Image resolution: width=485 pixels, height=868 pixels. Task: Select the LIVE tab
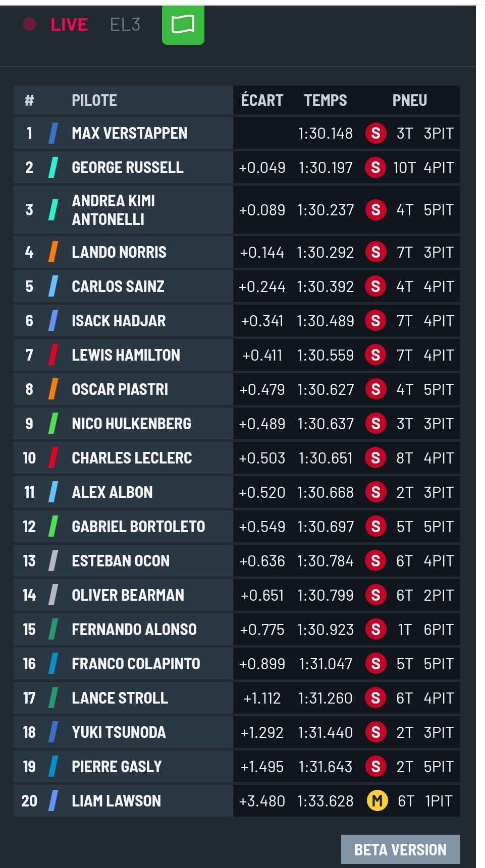pos(69,24)
